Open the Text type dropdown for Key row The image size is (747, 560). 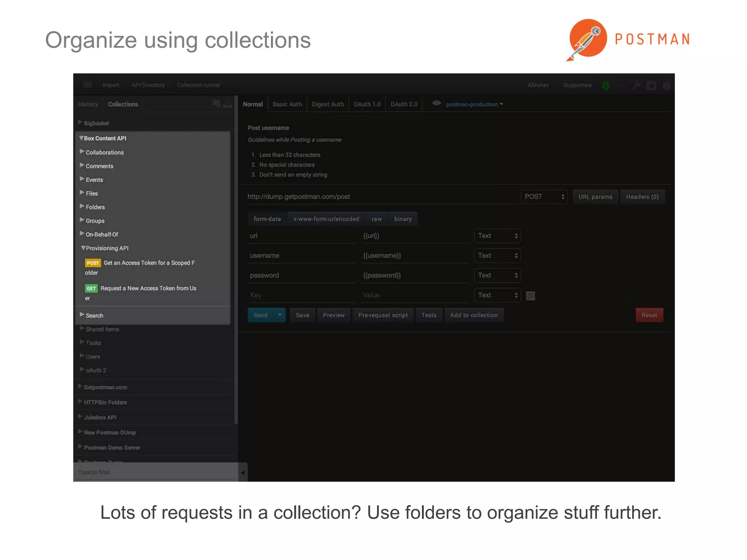coord(498,295)
